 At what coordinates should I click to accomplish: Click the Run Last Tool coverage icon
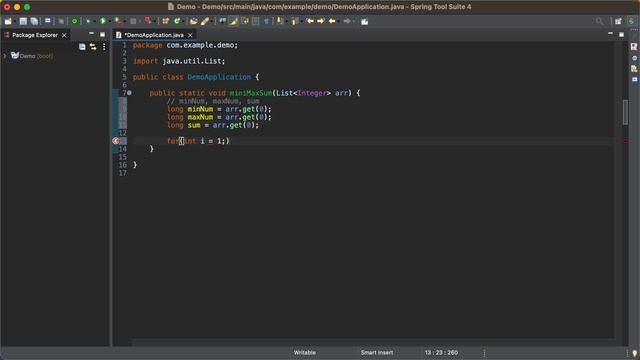(x=118, y=21)
